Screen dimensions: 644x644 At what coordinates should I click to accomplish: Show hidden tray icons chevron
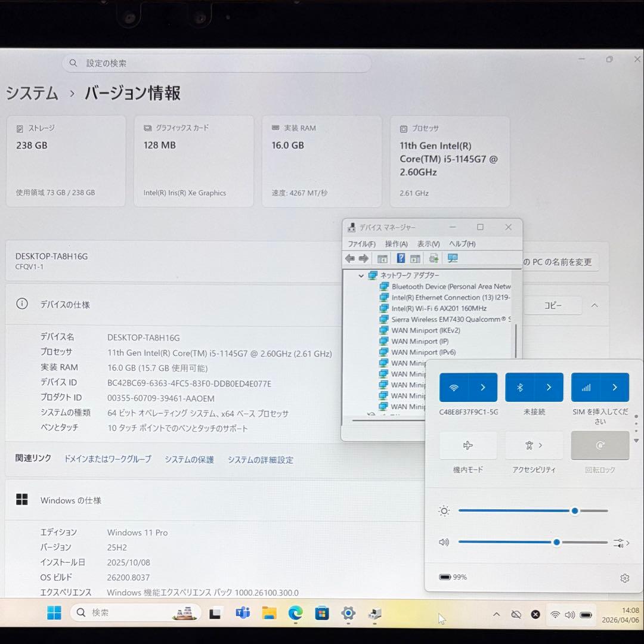click(x=497, y=614)
